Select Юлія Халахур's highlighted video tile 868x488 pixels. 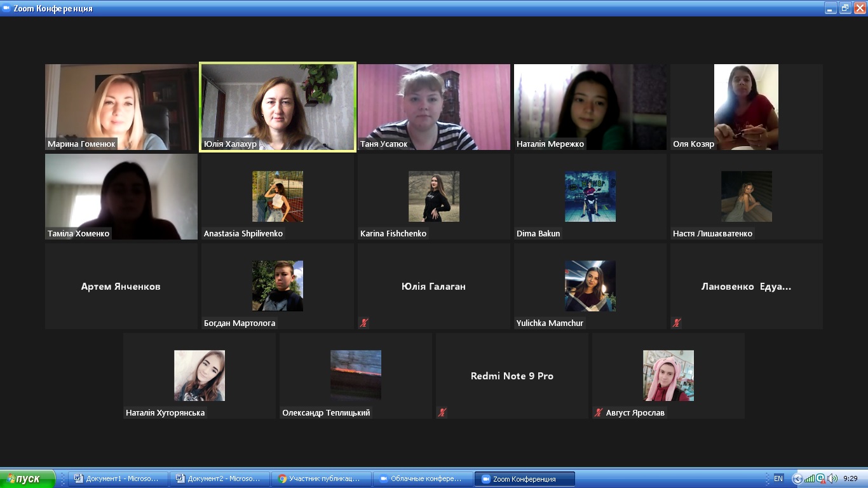(x=278, y=107)
